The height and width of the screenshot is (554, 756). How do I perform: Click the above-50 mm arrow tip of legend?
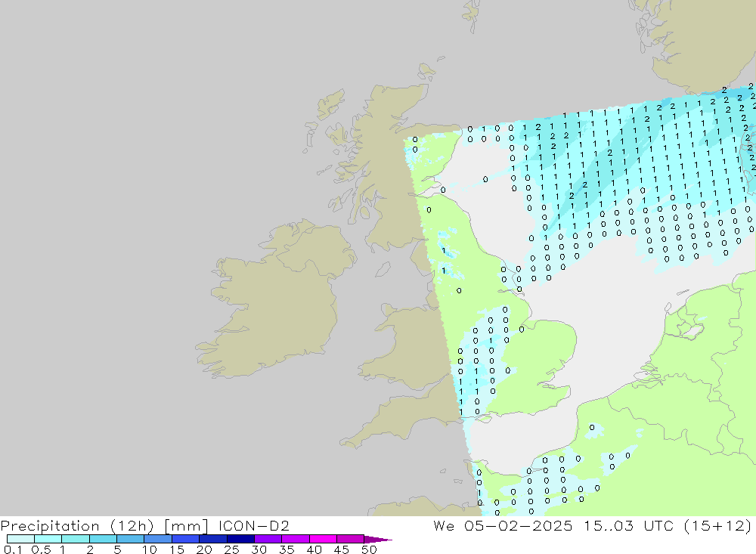378,539
